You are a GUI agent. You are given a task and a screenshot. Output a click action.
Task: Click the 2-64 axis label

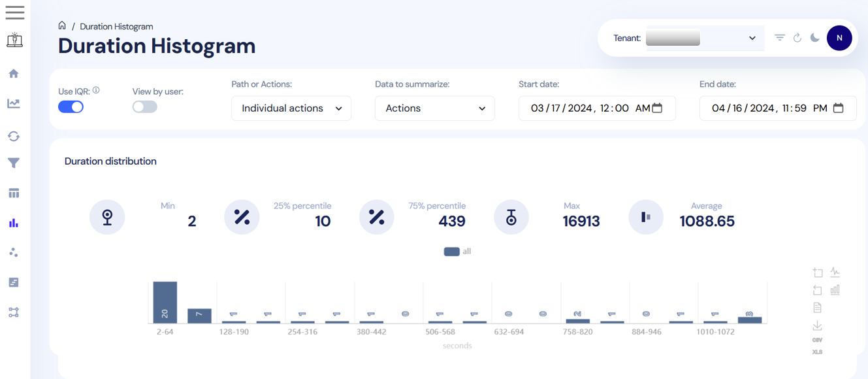pos(165,332)
